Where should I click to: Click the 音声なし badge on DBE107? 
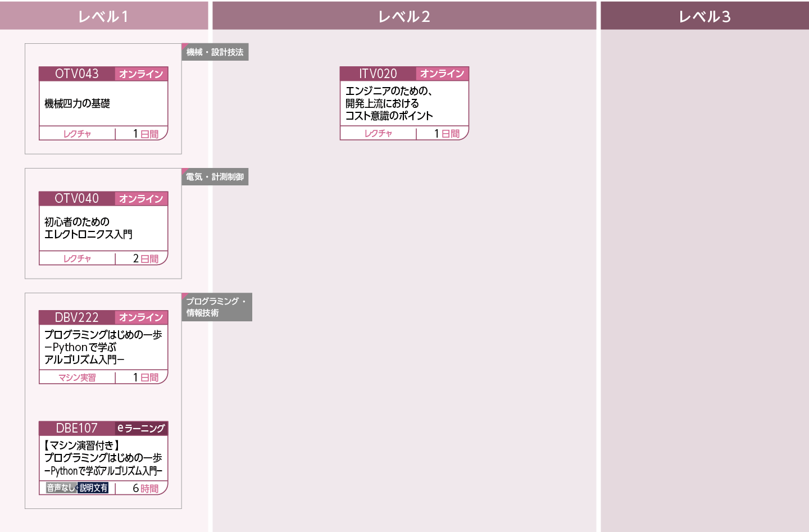coord(61,488)
